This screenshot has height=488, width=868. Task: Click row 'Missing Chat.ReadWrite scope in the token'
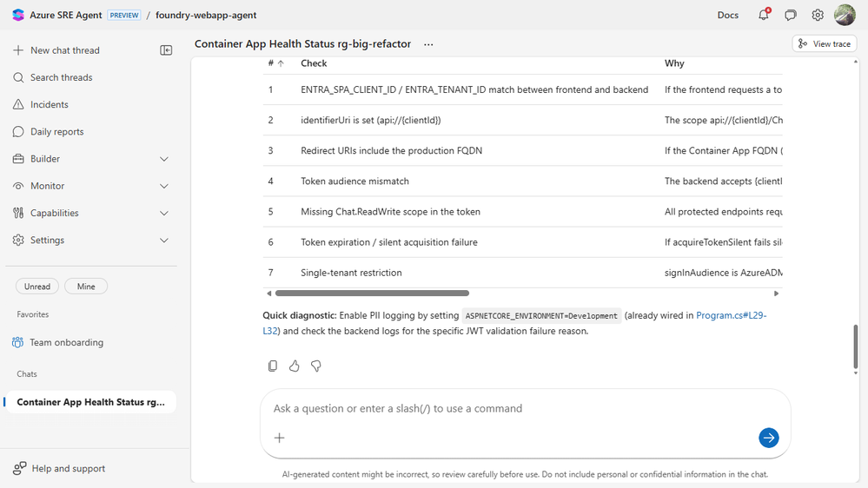pyautogui.click(x=522, y=211)
